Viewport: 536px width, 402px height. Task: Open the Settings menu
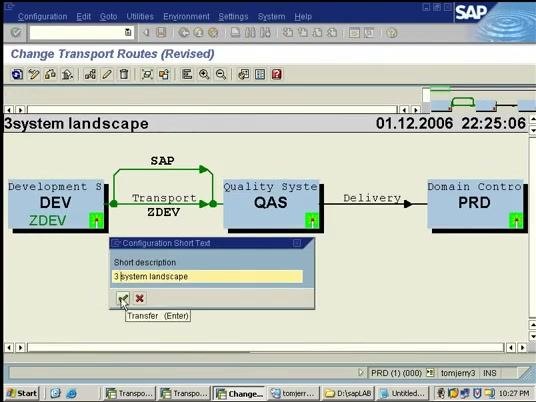pos(233,16)
